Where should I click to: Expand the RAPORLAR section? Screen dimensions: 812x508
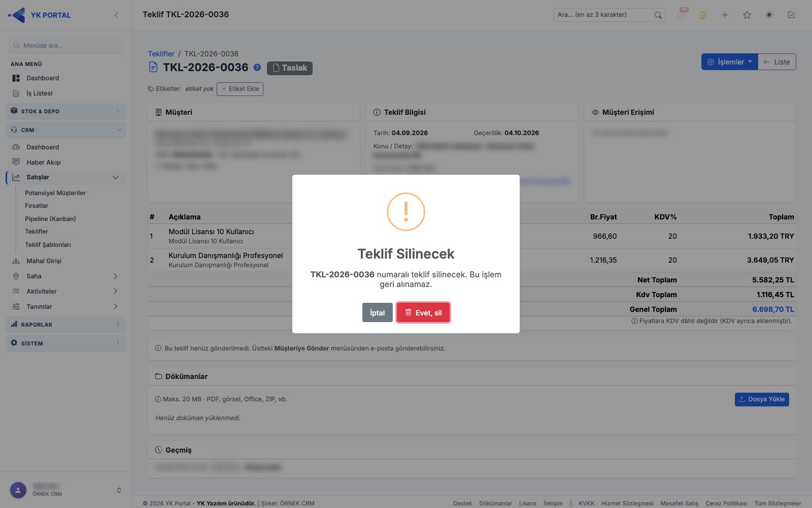[x=66, y=325]
